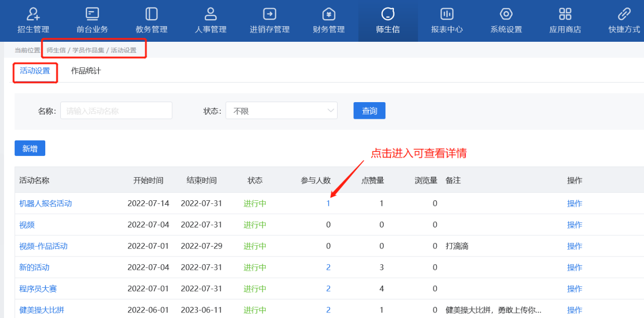Open the 进销存管理 inventory icon
This screenshot has width=644, height=318.
pyautogui.click(x=270, y=14)
